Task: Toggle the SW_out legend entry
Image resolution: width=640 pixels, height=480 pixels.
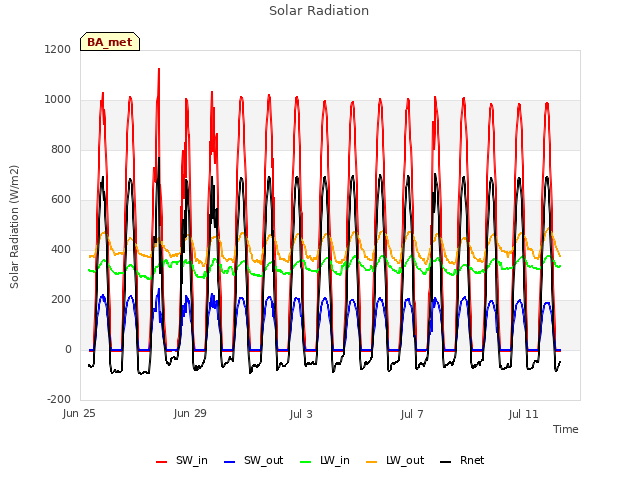Action: pyautogui.click(x=253, y=460)
